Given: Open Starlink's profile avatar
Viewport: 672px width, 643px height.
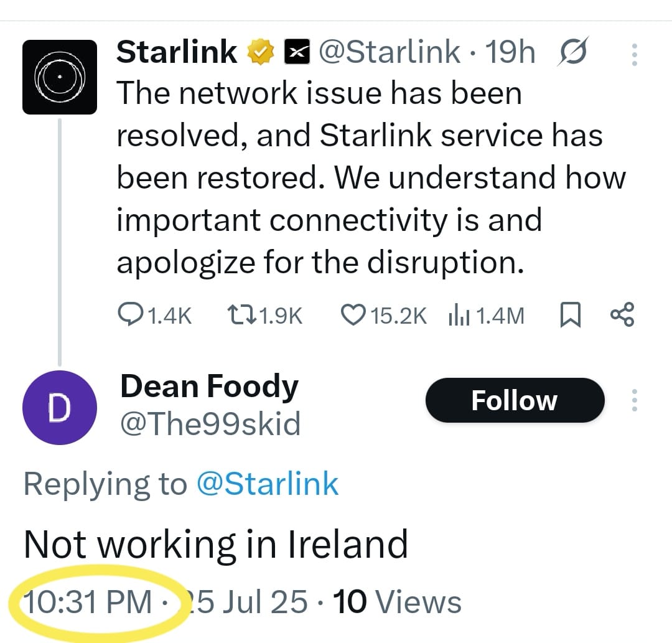Looking at the screenshot, I should click(x=60, y=77).
